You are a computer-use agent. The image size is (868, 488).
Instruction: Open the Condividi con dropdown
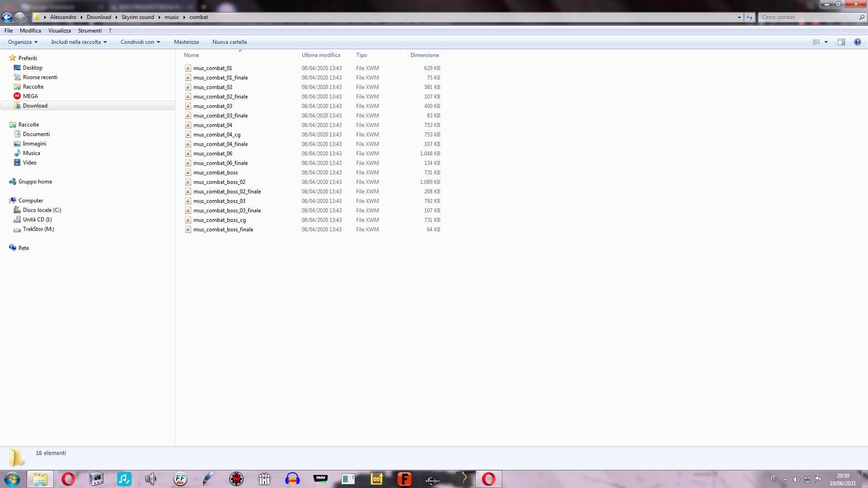pyautogui.click(x=140, y=42)
